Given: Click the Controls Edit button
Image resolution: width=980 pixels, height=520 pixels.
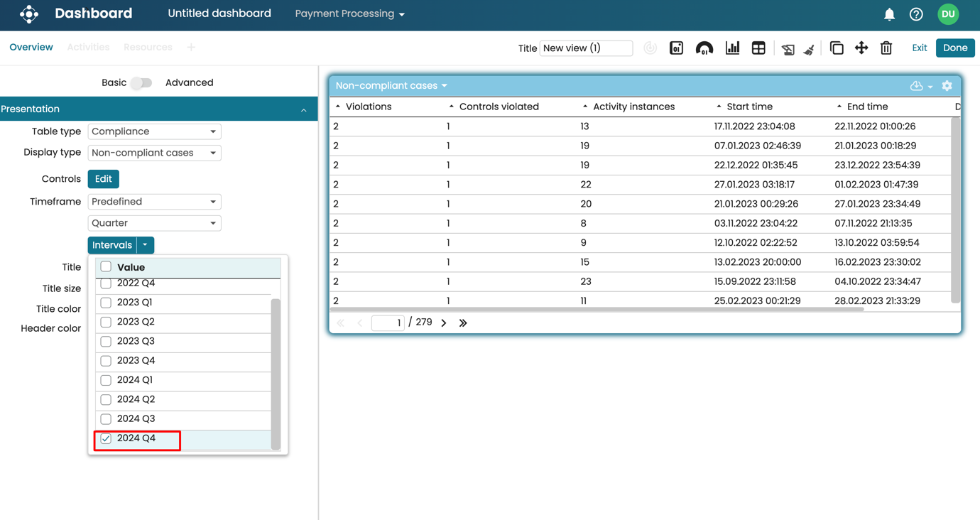Looking at the screenshot, I should coord(103,179).
